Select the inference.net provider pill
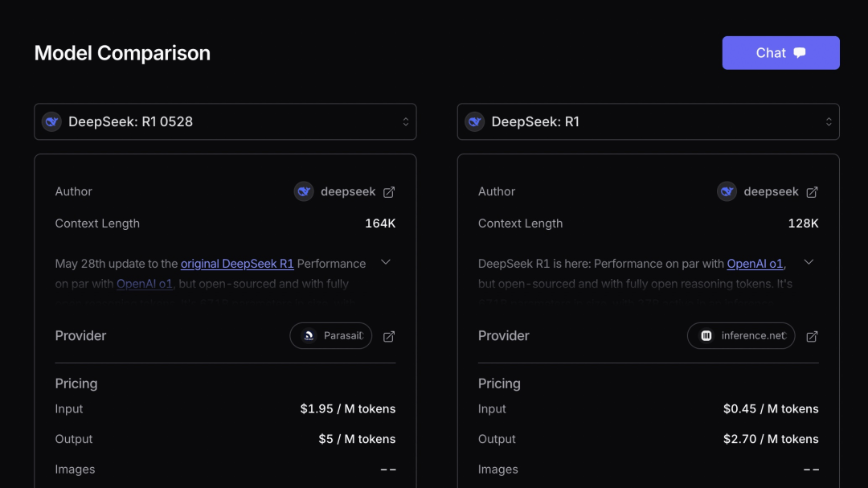The width and height of the screenshot is (868, 488). tap(741, 336)
